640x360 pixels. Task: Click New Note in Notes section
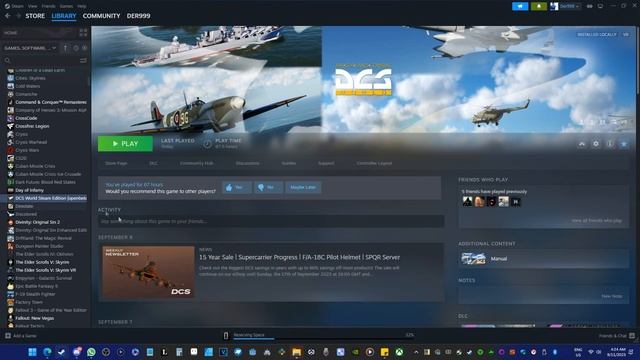pos(611,296)
